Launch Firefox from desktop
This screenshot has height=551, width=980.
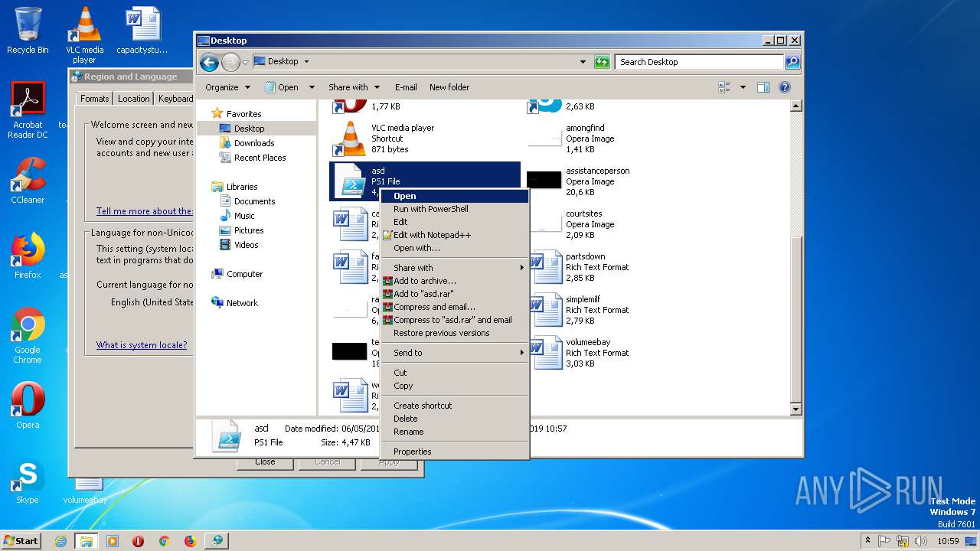point(28,256)
